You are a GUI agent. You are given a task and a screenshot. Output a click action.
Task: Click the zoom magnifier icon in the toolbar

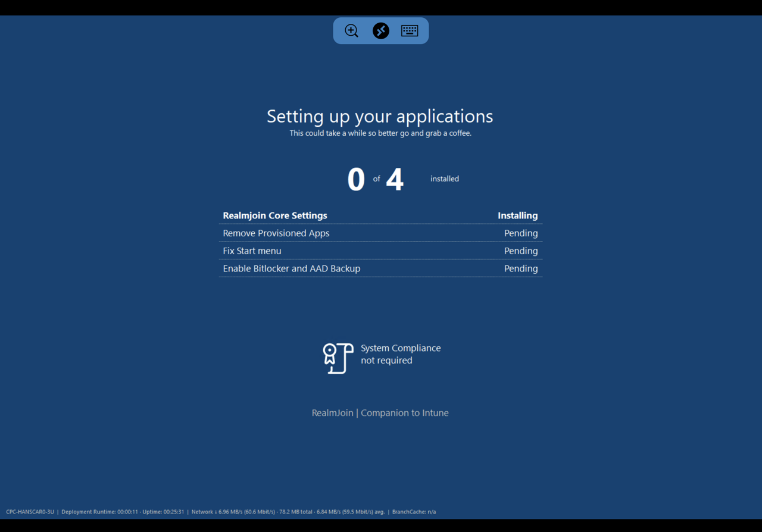tap(351, 31)
